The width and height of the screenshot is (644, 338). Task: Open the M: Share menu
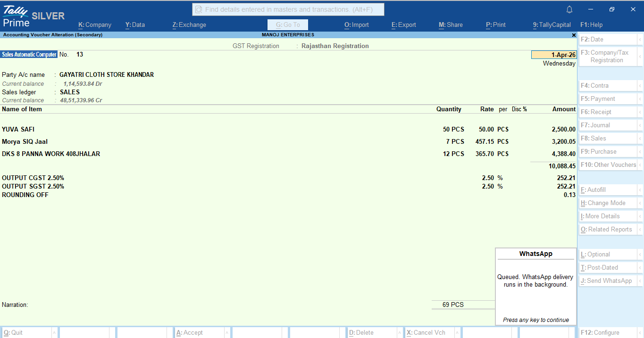pos(451,25)
